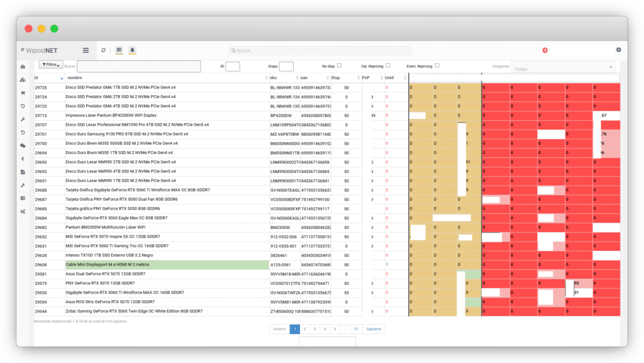The height and width of the screenshot is (363, 644).
Task: Sort by the ean column header
Action: click(315, 77)
